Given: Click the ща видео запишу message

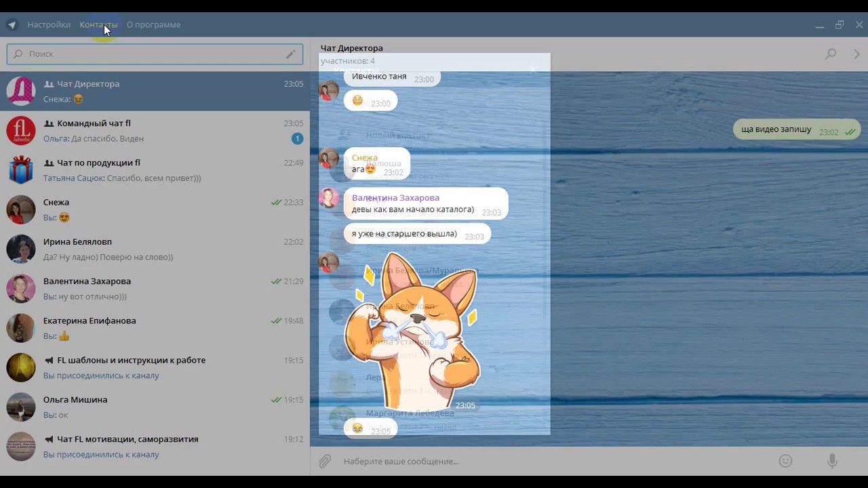Looking at the screenshot, I should coord(797,130).
